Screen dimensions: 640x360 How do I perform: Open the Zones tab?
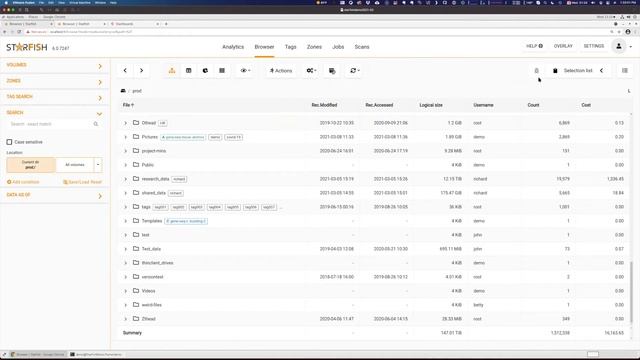coord(314,47)
